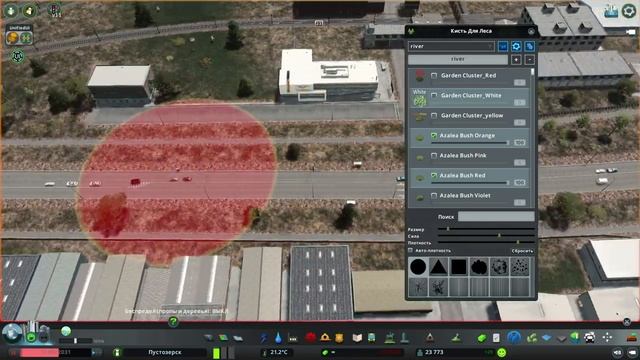Tick the Garden Cluster_yellow checkbox

(434, 116)
